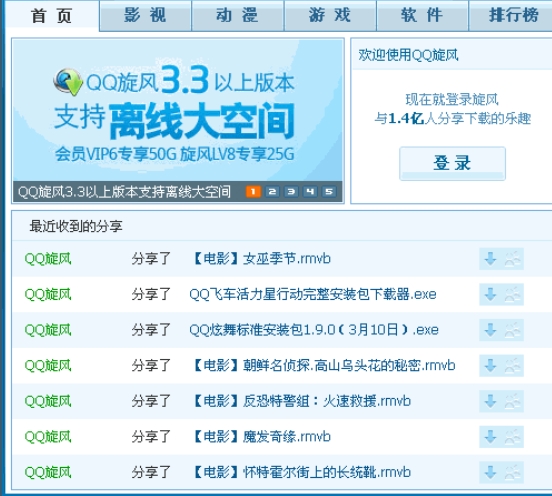Download 女巫季节.rmvb using its arrow icon
The width and height of the screenshot is (552, 496).
[x=490, y=259]
